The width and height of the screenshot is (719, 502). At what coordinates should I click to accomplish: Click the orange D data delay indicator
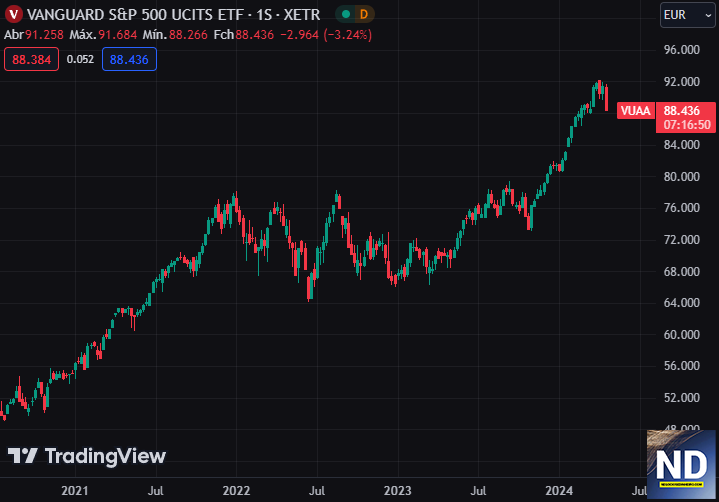coord(364,14)
